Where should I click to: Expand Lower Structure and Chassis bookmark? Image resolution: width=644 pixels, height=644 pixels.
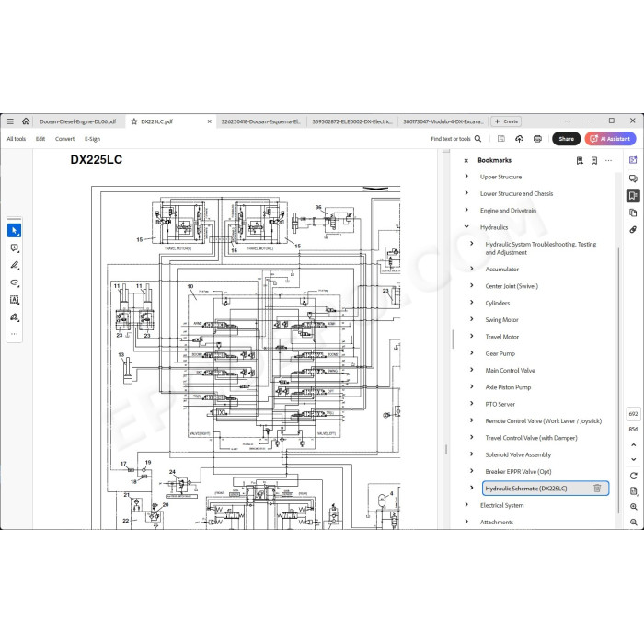pyautogui.click(x=466, y=193)
